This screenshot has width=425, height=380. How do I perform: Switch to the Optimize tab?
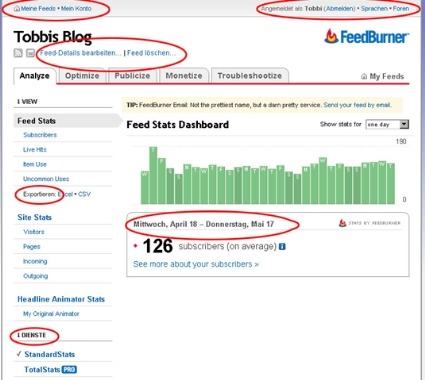[82, 76]
